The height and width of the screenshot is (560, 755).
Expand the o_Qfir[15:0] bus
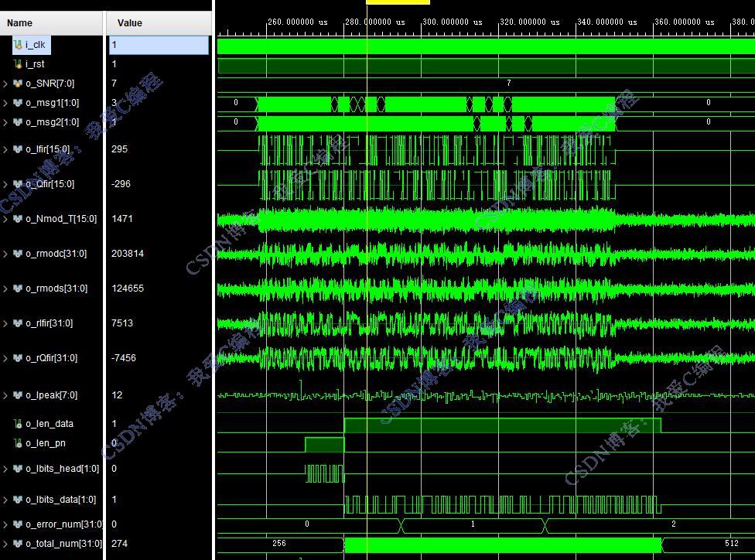coord(5,184)
